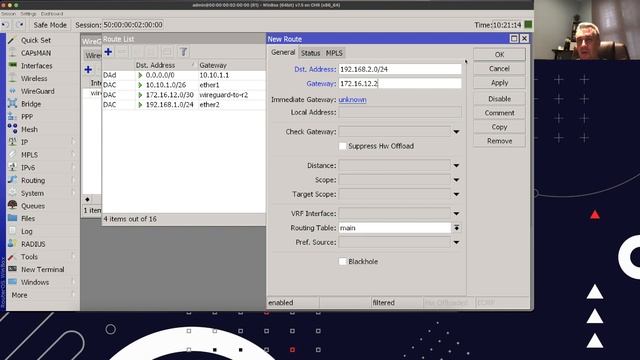Image resolution: width=640 pixels, height=360 pixels.
Task: Click the Comment button
Action: [499, 113]
